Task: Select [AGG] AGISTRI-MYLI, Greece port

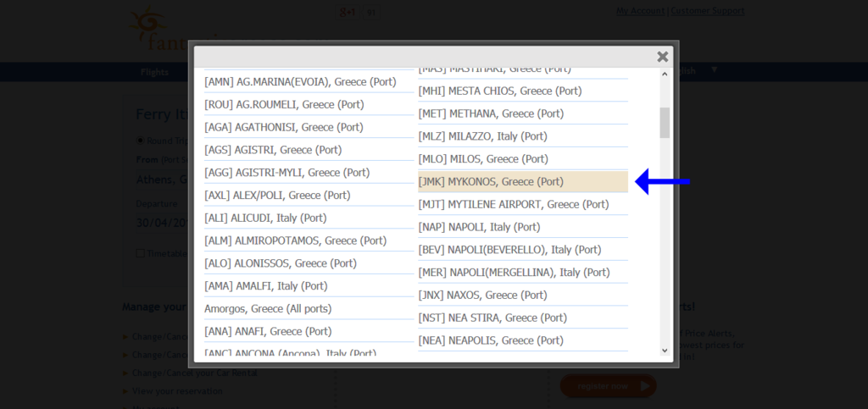Action: click(x=309, y=173)
